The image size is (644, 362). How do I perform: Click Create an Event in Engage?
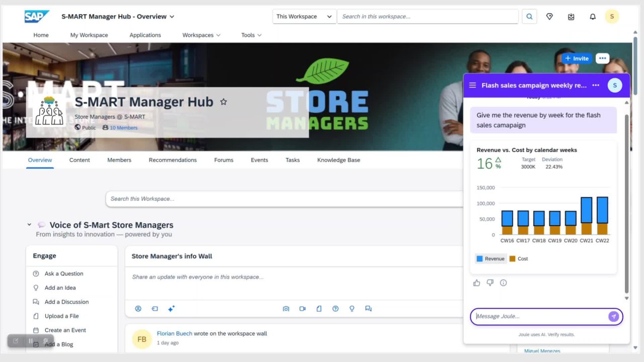(x=65, y=330)
